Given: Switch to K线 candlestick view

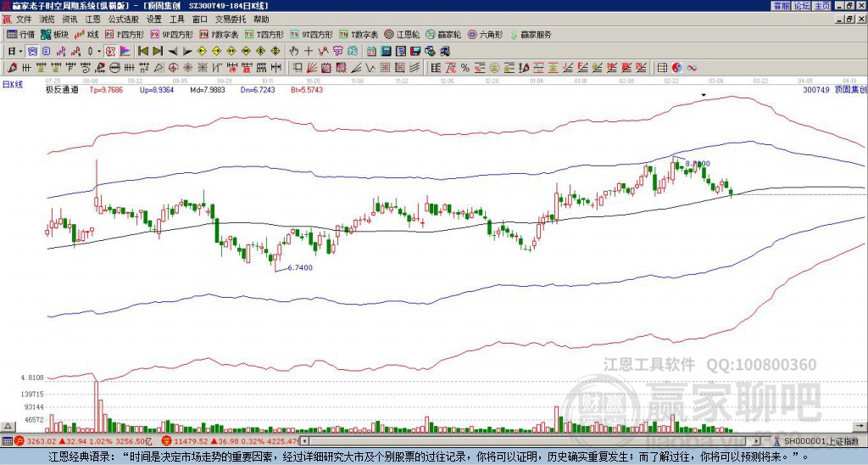Looking at the screenshot, I should [86, 34].
